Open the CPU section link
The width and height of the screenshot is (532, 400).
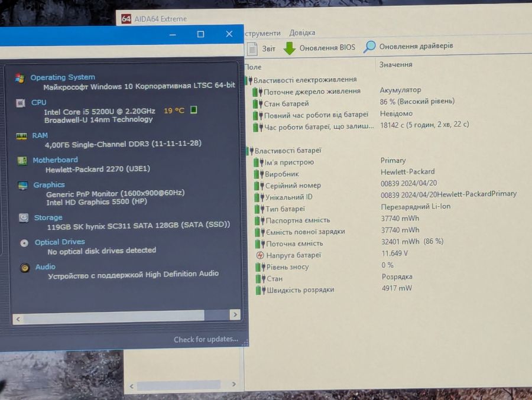click(x=38, y=102)
